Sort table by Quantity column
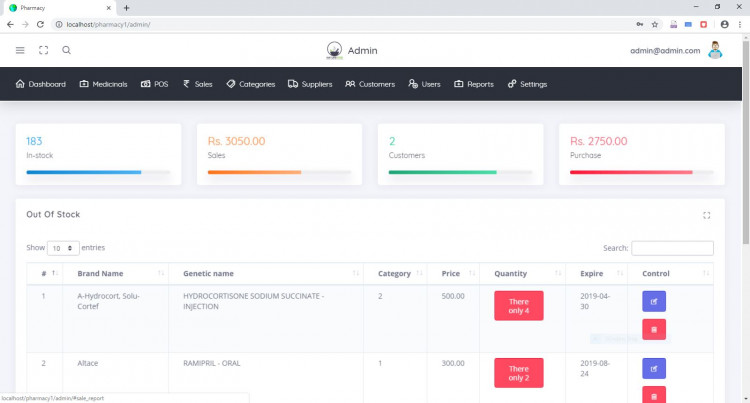 [522, 273]
